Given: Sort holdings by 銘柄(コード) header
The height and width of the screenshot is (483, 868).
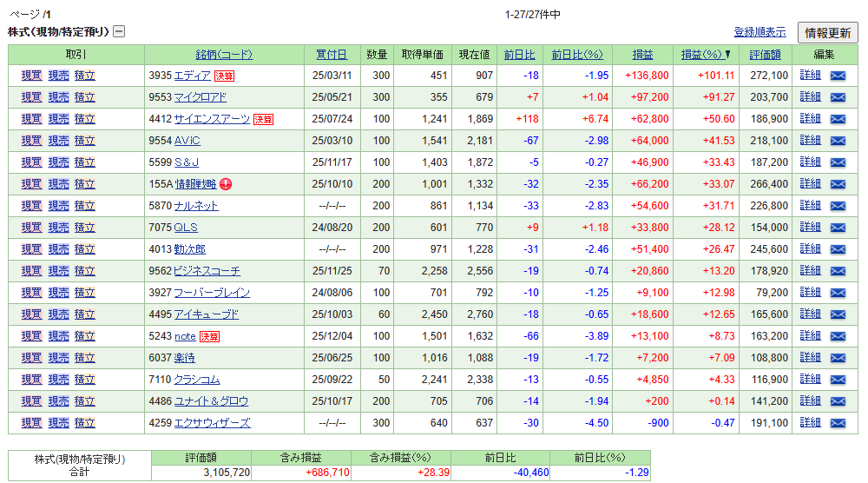Looking at the screenshot, I should (224, 55).
